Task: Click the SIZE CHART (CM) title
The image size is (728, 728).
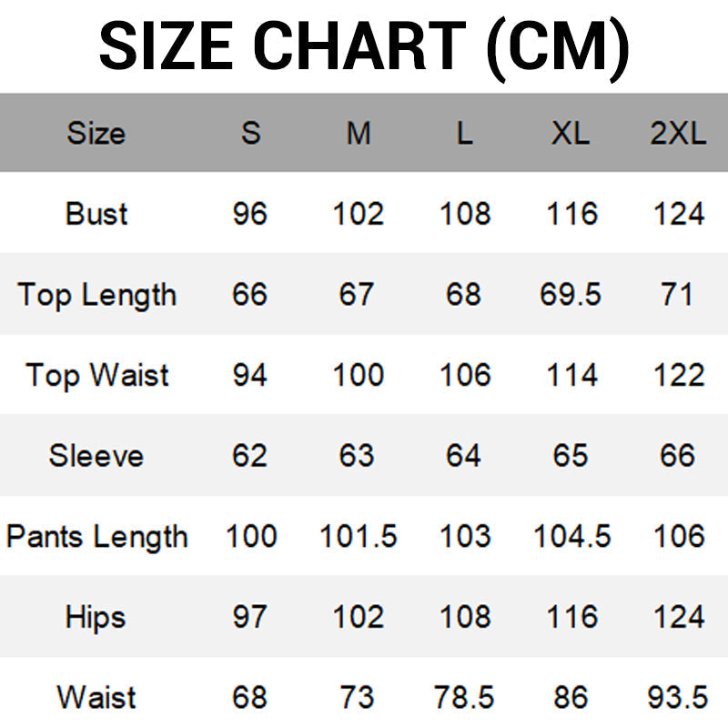Action: pyautogui.click(x=364, y=47)
